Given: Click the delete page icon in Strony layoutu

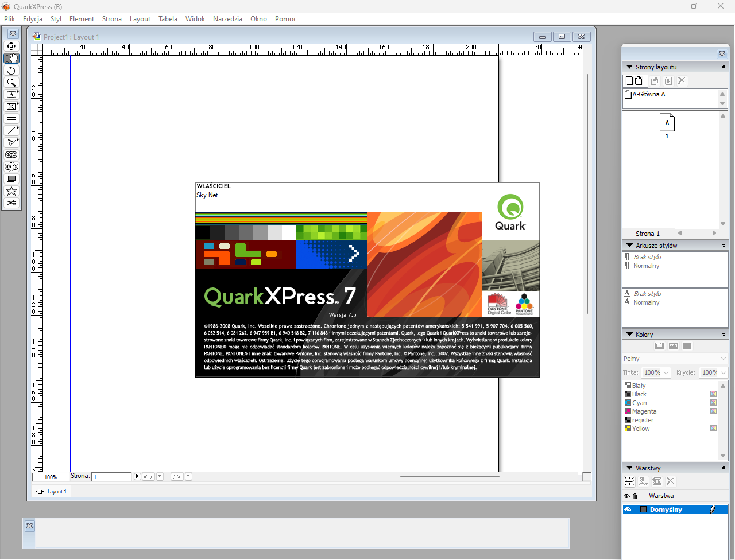Looking at the screenshot, I should click(x=682, y=81).
